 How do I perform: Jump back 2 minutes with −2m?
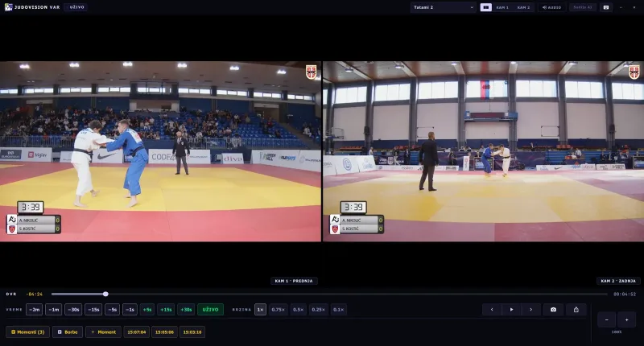coord(34,310)
